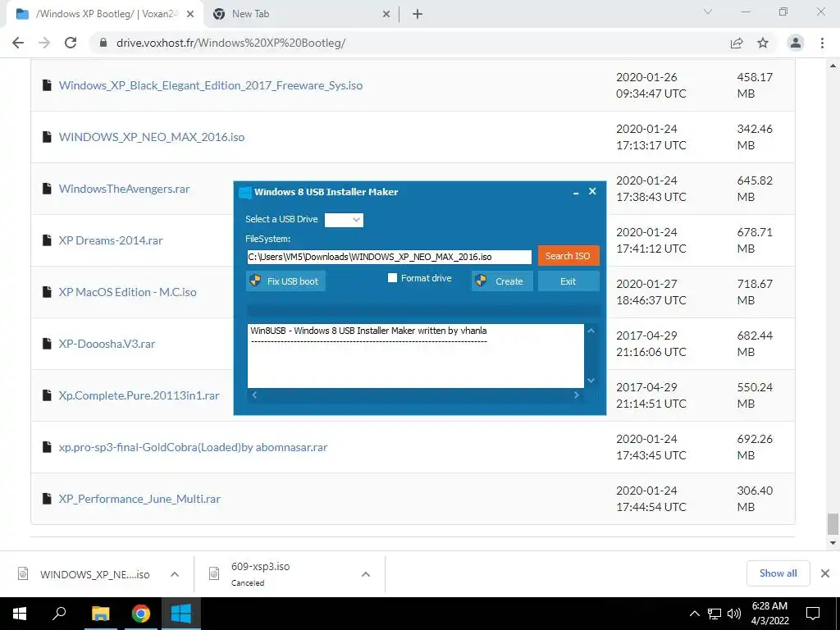Click file icon beside XP Dreams-2014.rar
Viewport: 840px width, 630px height.
(47, 240)
